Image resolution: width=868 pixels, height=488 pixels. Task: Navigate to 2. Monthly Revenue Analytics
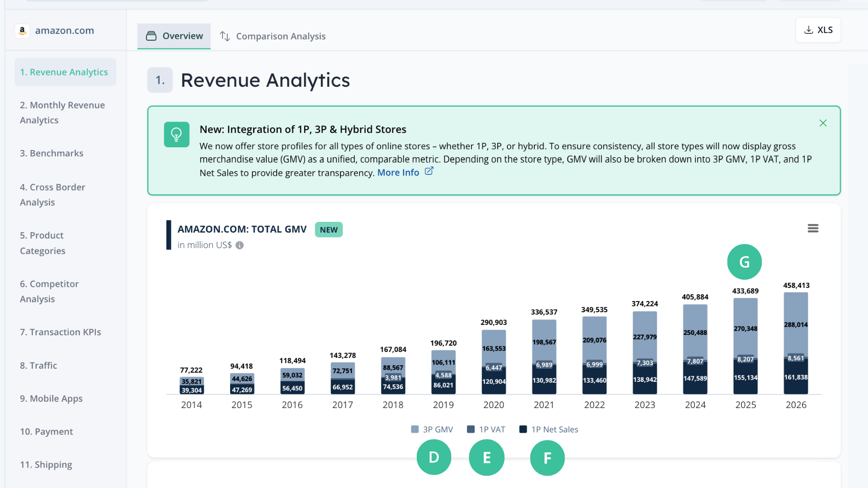click(x=62, y=112)
